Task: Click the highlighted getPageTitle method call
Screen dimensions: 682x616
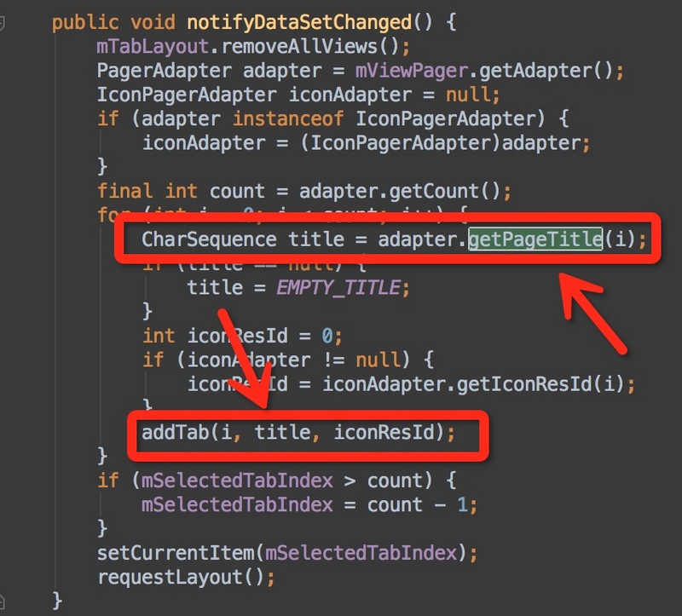Action: 535,239
